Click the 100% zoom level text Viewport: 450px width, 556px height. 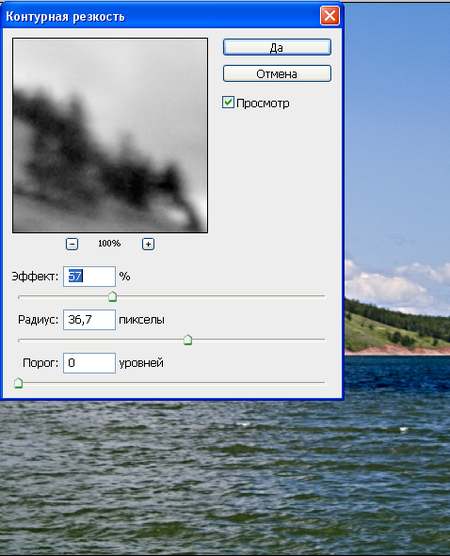tap(109, 244)
